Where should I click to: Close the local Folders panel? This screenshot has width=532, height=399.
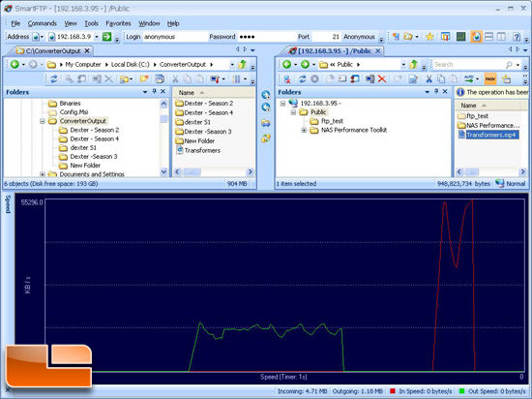[x=163, y=91]
